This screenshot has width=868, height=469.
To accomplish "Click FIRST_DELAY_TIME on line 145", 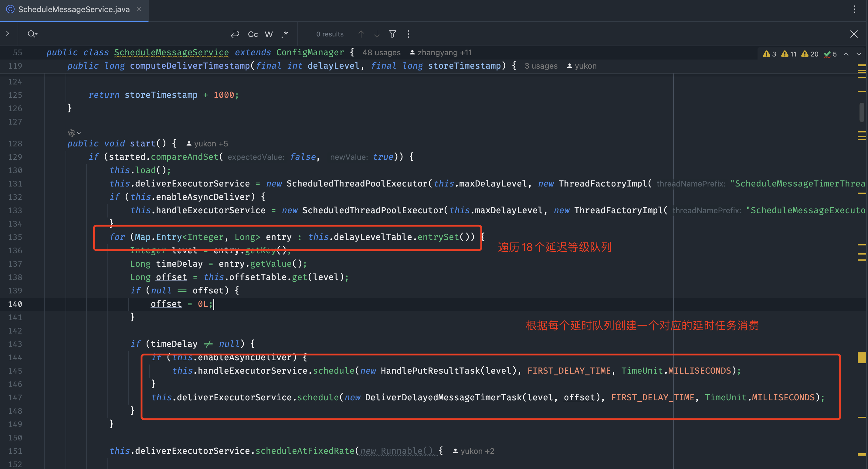I will point(569,371).
